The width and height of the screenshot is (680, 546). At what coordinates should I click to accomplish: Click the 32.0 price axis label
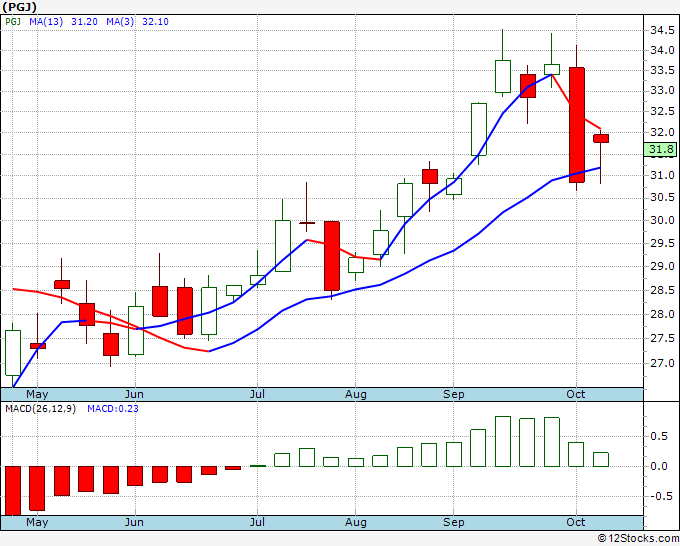click(662, 132)
